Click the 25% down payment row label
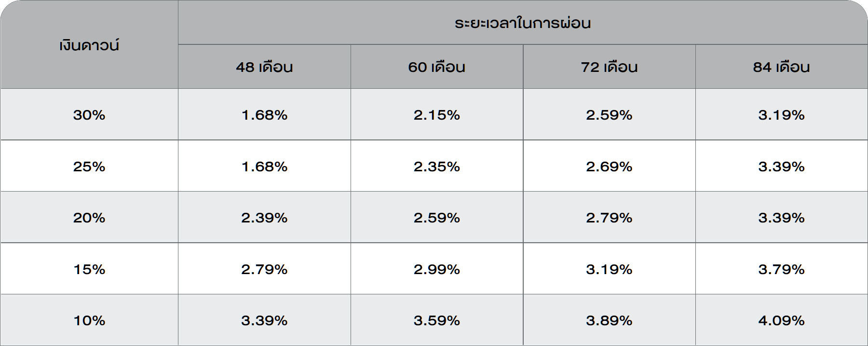 (x=89, y=166)
